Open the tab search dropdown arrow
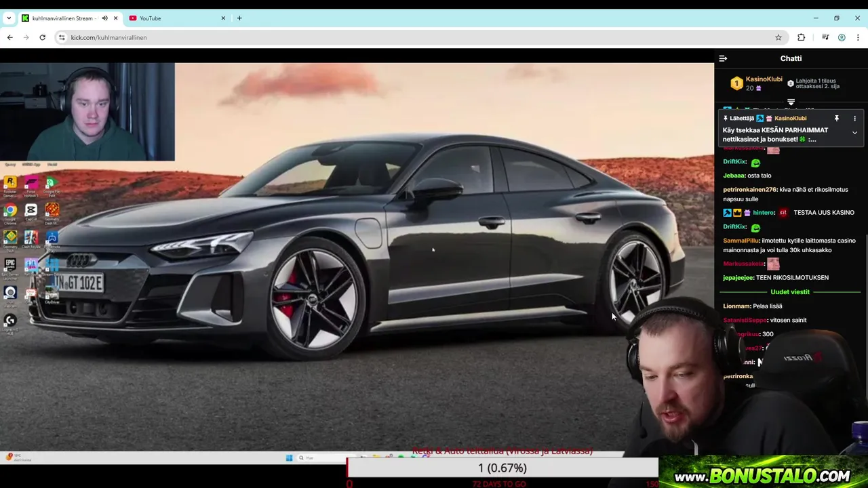Screen dimensions: 868x488 [8, 18]
